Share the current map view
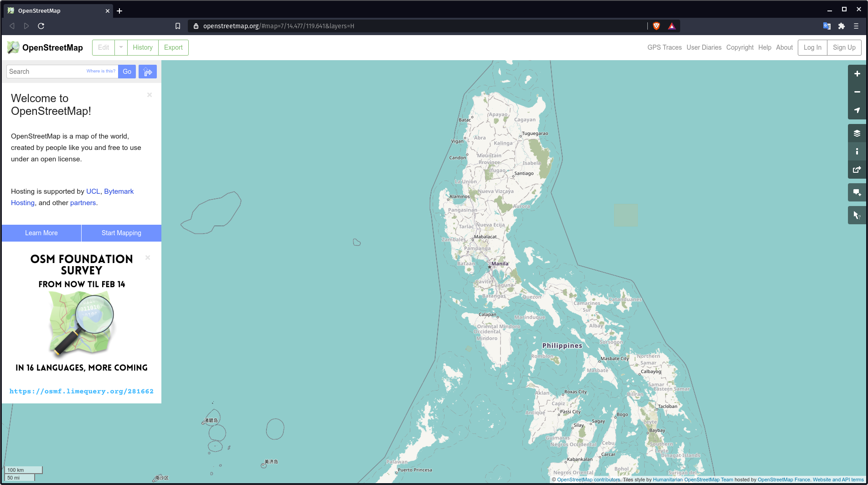 (857, 170)
